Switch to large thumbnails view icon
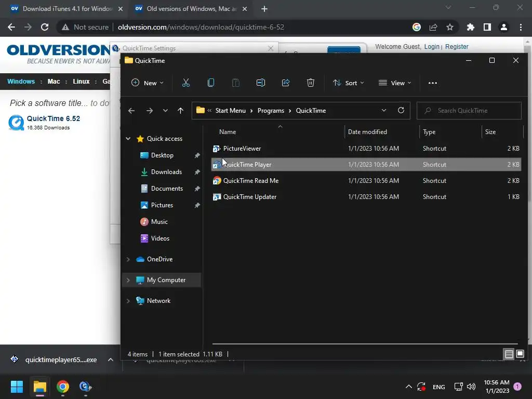The image size is (532, 399). tap(520, 354)
